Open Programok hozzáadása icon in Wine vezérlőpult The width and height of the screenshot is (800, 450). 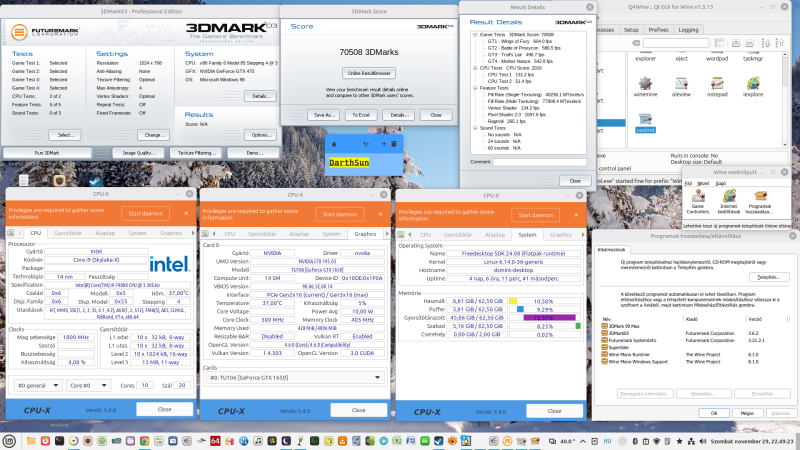pos(760,202)
